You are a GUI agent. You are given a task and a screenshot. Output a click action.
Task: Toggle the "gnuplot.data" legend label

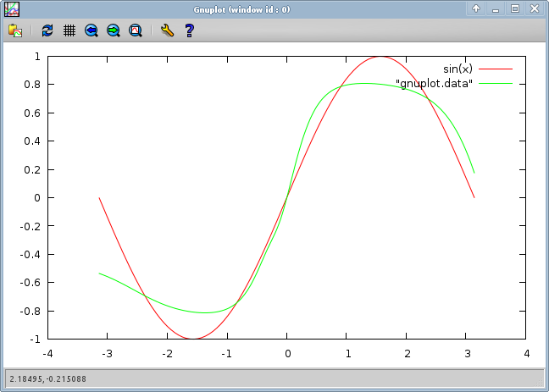434,83
